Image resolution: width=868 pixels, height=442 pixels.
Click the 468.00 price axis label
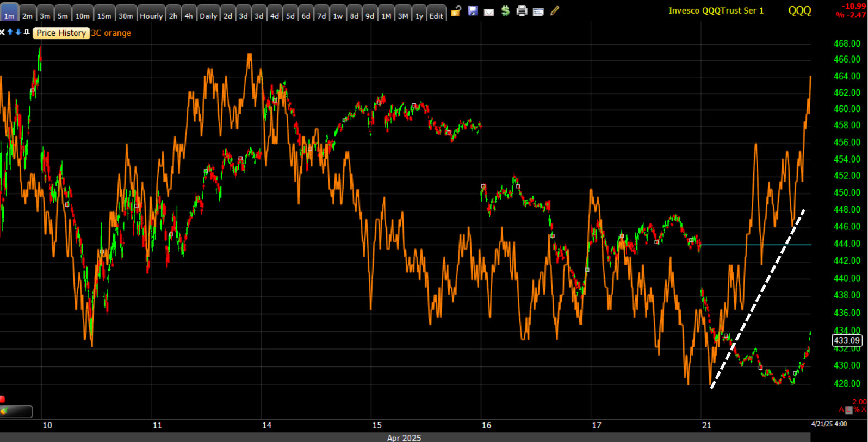point(847,43)
